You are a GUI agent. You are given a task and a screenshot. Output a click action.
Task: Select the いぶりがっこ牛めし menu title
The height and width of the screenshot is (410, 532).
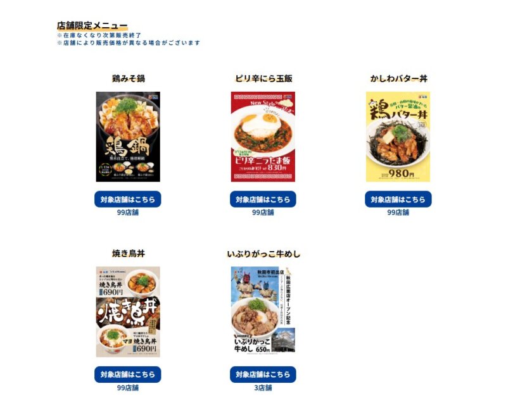[263, 254]
